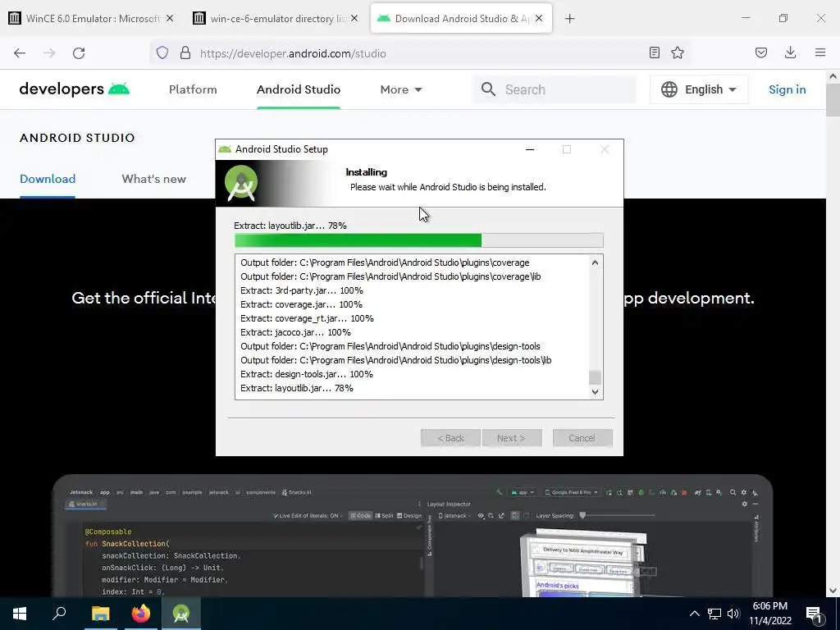The height and width of the screenshot is (630, 840).
Task: Close the win-ce-6-emulator directory listing tab
Action: (354, 18)
